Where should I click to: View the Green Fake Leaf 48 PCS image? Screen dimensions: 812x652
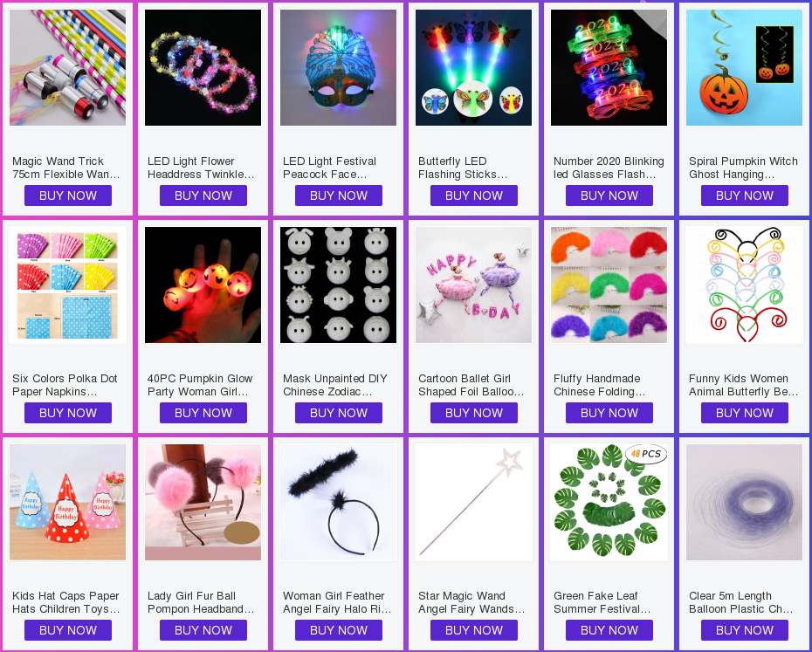pos(609,503)
